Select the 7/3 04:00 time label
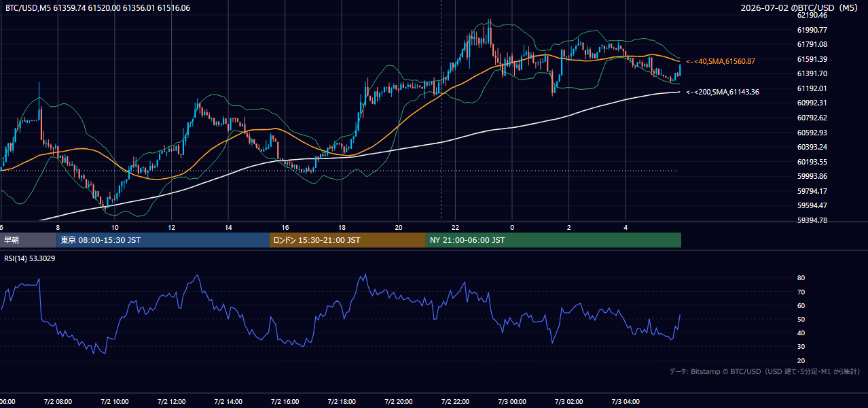Viewport: 868px width, 408px height. [x=626, y=402]
